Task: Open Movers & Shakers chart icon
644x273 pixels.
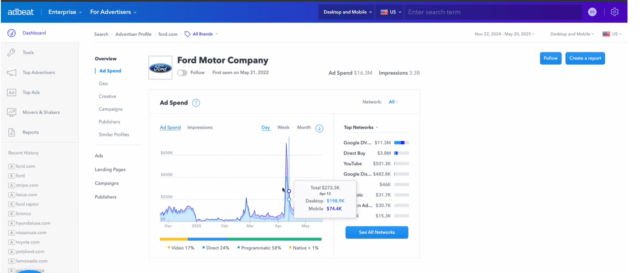Action: click(x=11, y=112)
